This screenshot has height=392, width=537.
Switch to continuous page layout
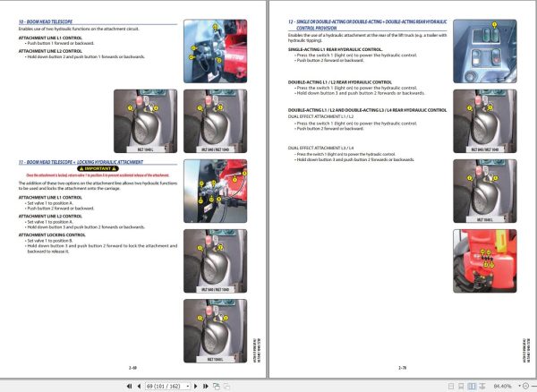(x=461, y=386)
